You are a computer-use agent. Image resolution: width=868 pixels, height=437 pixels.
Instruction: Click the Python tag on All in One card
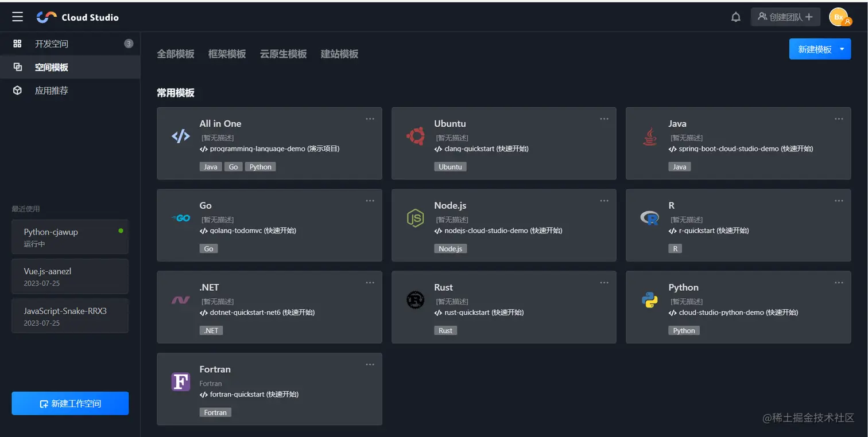pos(261,167)
